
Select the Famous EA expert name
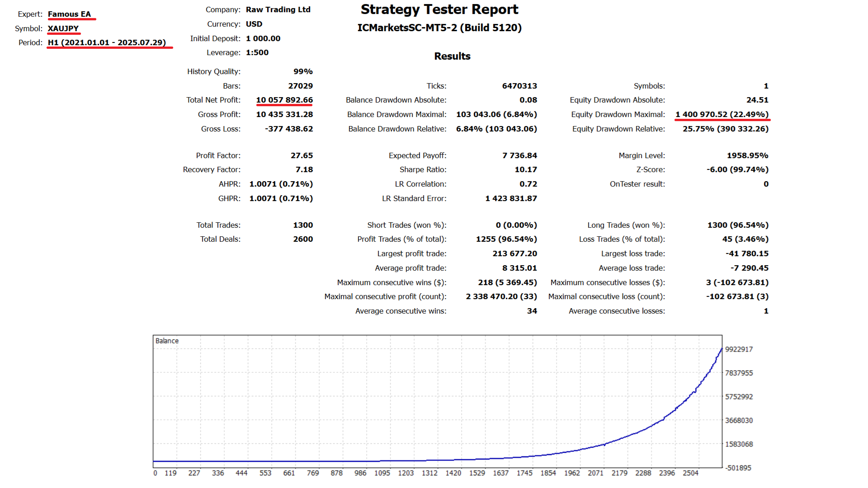click(x=69, y=14)
